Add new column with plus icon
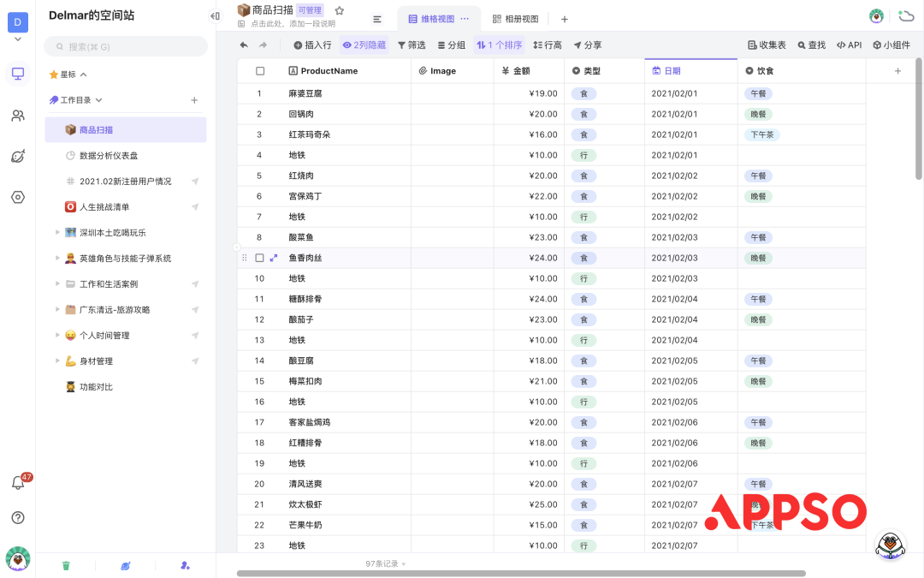This screenshot has height=578, width=924. click(x=897, y=71)
